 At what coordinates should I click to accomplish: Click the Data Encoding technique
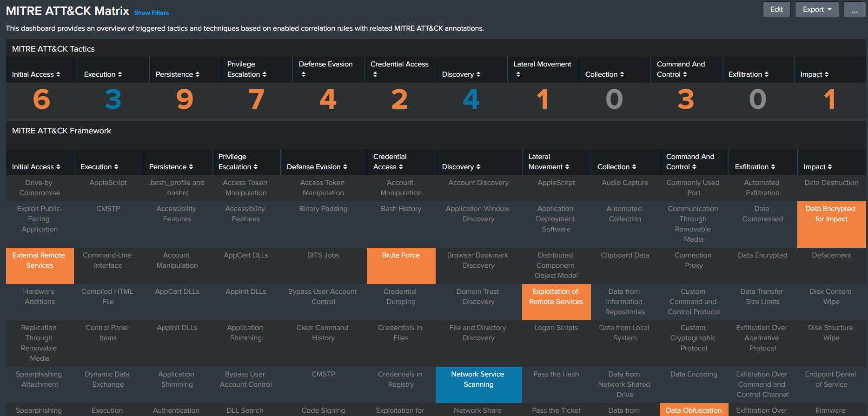[x=694, y=374]
